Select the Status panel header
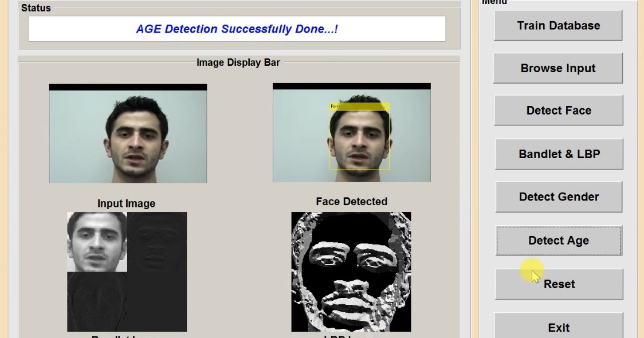Screen dimensions: 644x338 pyautogui.click(x=36, y=8)
